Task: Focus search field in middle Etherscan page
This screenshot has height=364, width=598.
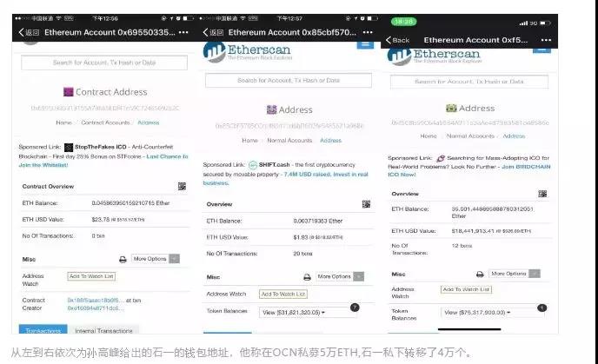Action: [x=289, y=81]
